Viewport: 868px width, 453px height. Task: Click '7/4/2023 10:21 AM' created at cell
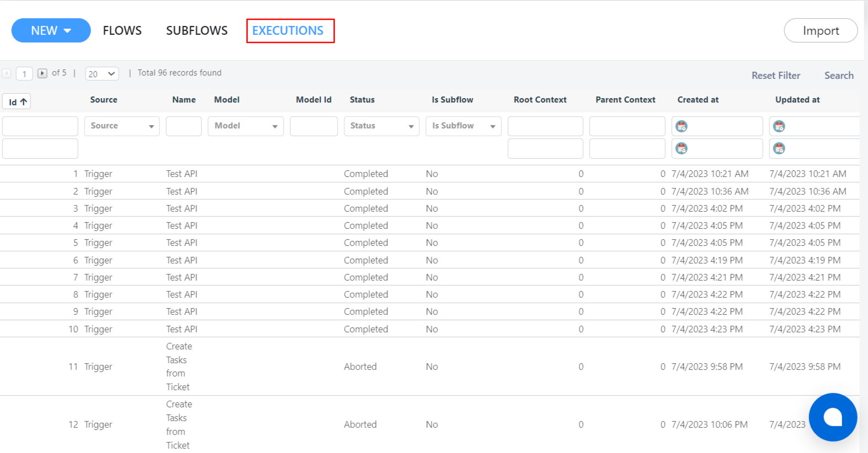click(x=710, y=174)
